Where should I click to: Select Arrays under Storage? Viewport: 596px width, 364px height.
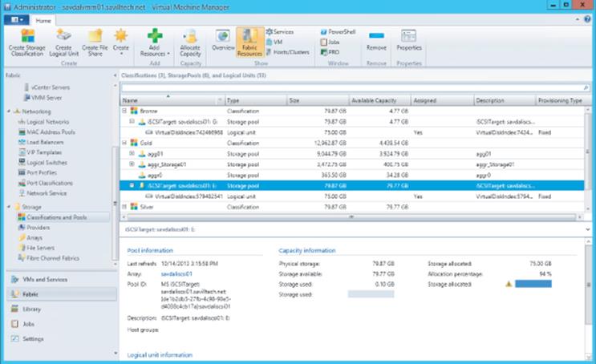[x=30, y=237]
